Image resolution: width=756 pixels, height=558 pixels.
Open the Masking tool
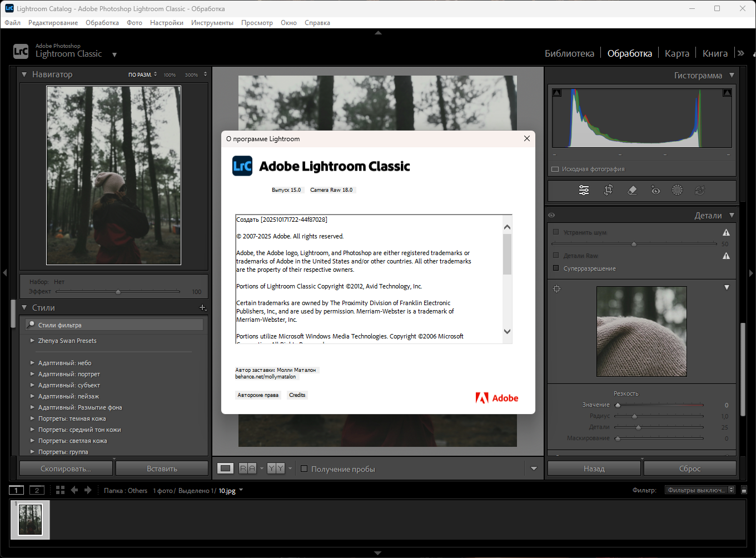[x=677, y=190]
